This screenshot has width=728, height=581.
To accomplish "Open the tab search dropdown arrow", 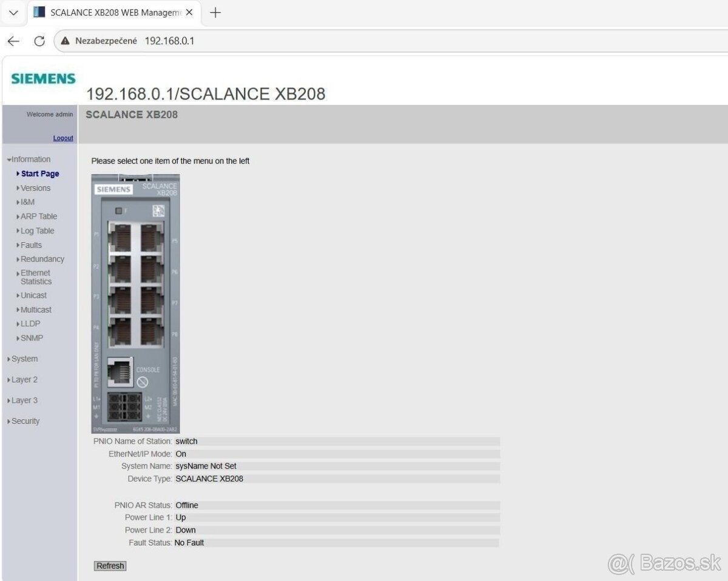I will tap(13, 12).
